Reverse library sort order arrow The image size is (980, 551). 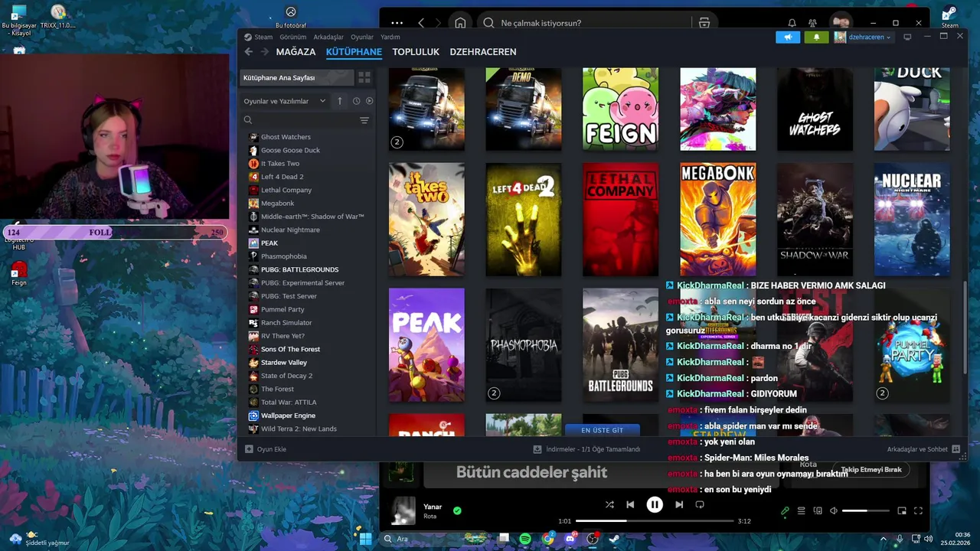(340, 101)
